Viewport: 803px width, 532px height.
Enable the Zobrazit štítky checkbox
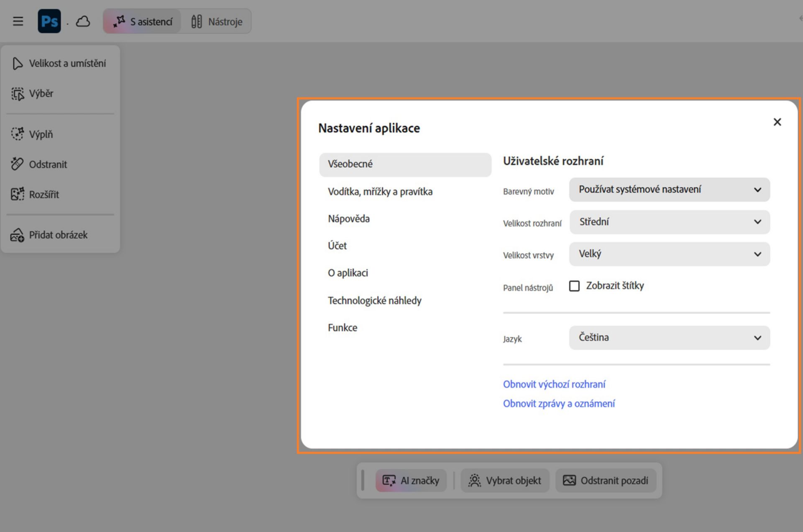(x=574, y=286)
